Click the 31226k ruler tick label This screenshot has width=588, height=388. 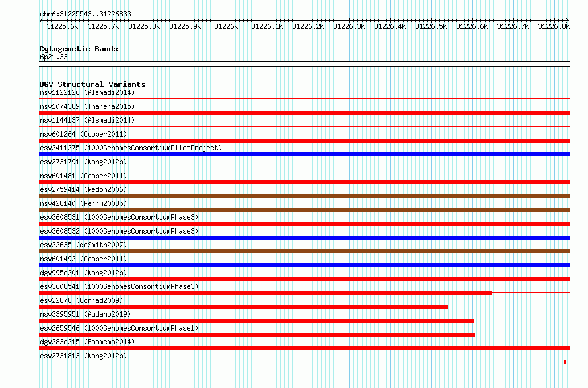(x=226, y=26)
